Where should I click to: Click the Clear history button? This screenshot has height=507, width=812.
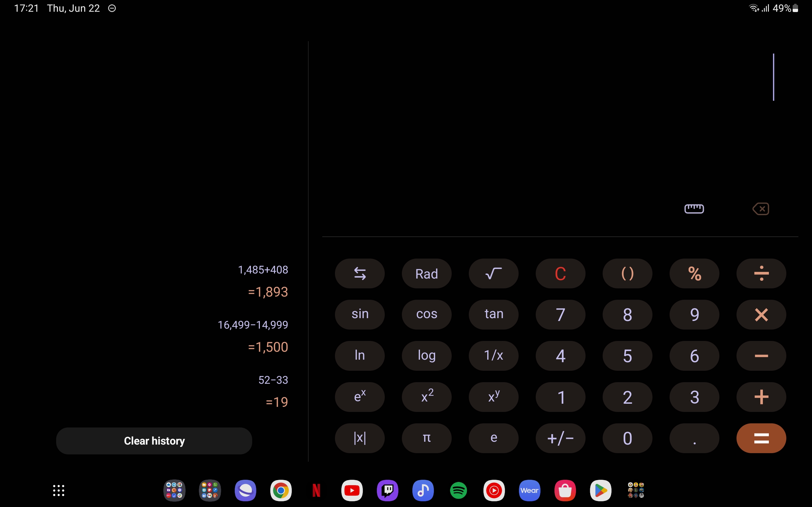154,440
